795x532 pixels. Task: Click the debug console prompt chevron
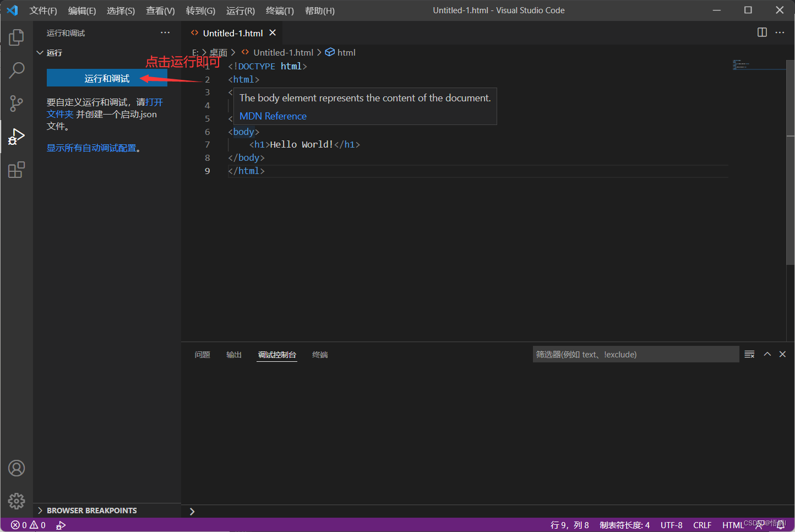coord(192,512)
